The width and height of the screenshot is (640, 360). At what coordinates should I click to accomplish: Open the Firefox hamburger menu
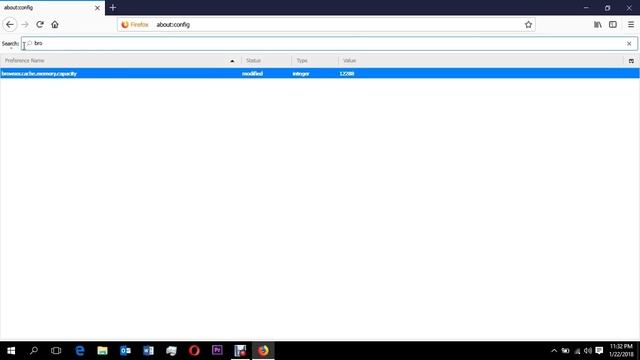631,24
